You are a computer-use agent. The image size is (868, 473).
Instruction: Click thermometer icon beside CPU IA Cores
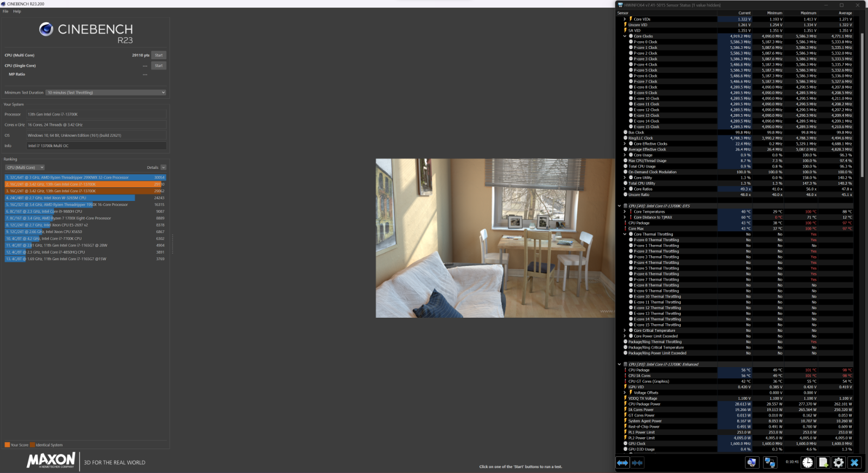(x=626, y=376)
